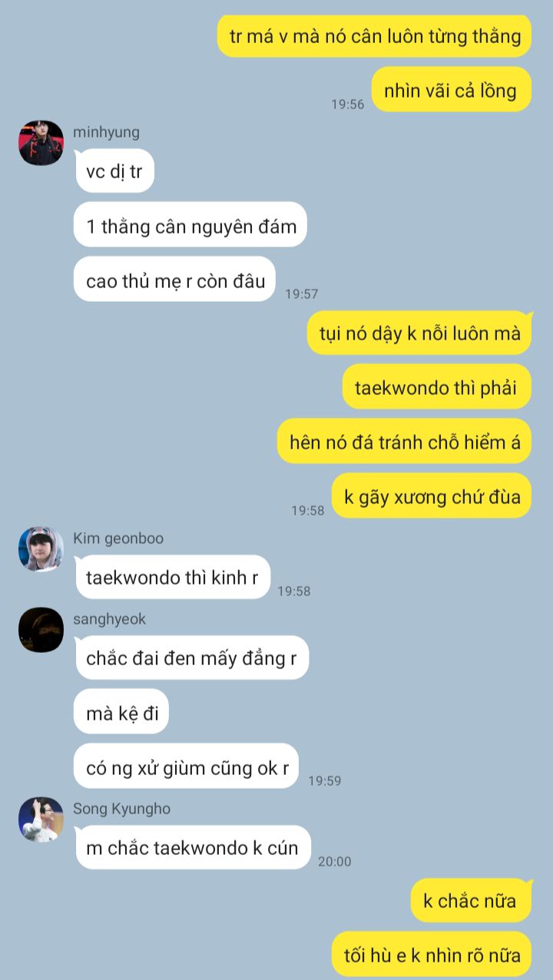This screenshot has width=553, height=980.
Task: Tap bubble '1 thằng cân nguyên đám'
Action: 190,226
